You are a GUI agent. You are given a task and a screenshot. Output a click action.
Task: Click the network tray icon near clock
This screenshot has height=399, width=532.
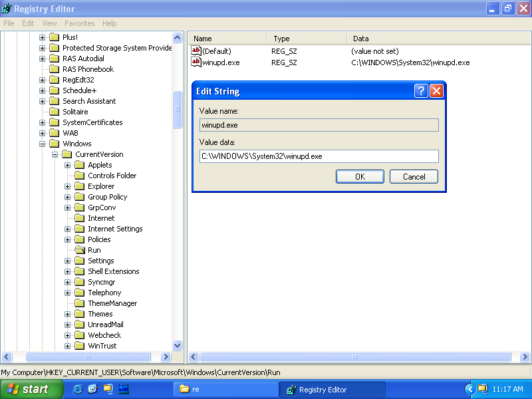coord(483,389)
